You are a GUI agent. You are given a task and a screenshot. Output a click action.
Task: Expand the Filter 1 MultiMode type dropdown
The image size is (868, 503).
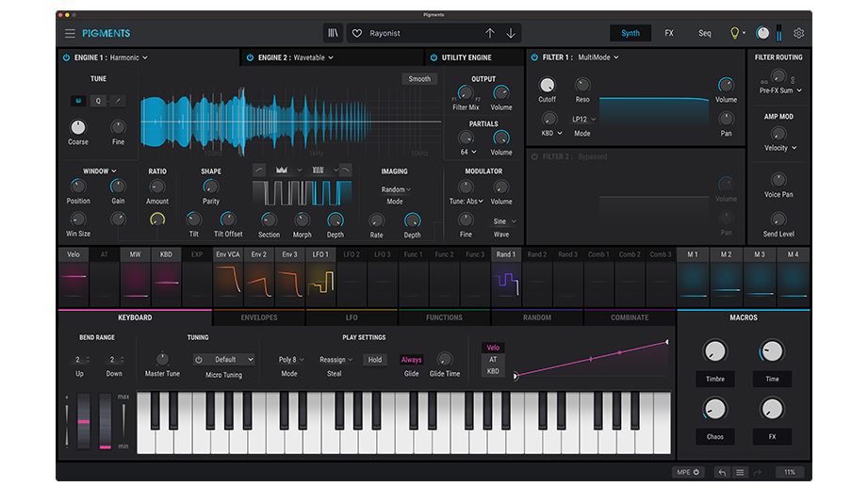[598, 57]
